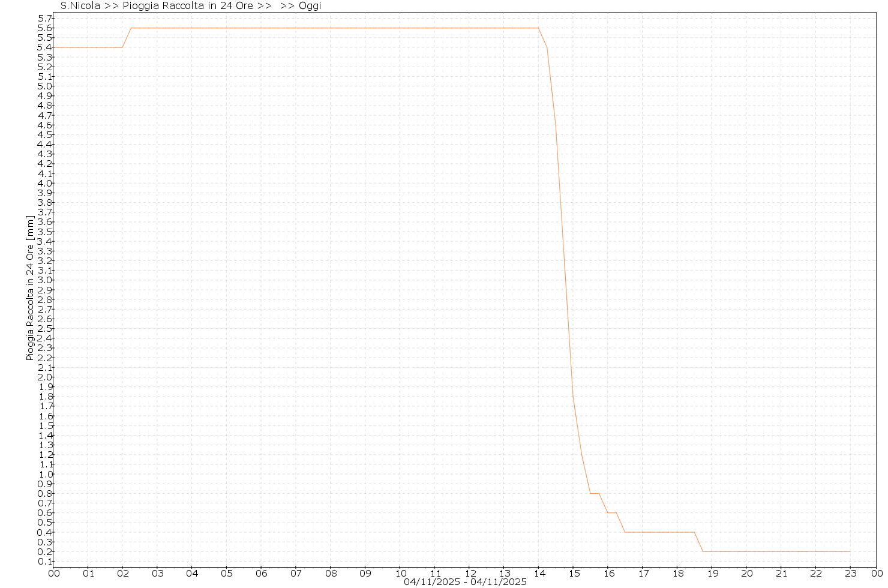This screenshot has height=588, width=888.
Task: Click the 0.4 mm plateau at hour 17
Action: tap(642, 532)
